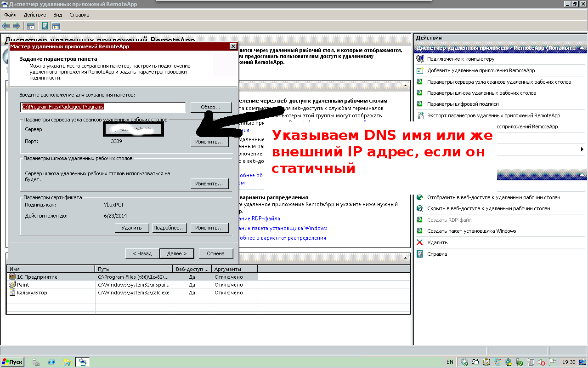Open Help via the question mark toolbar icon
The image size is (588, 368).
pyautogui.click(x=45, y=26)
